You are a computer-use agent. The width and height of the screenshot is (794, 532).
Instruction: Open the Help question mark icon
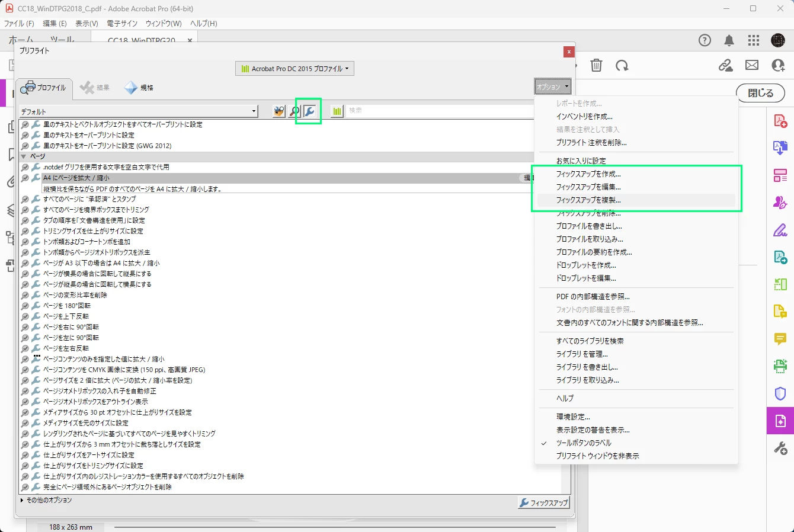coord(705,40)
